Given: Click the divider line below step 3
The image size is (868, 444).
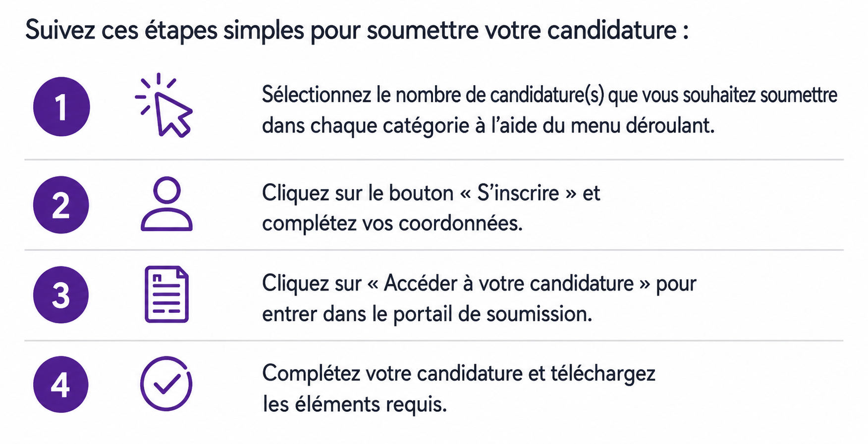Looking at the screenshot, I should 434,341.
